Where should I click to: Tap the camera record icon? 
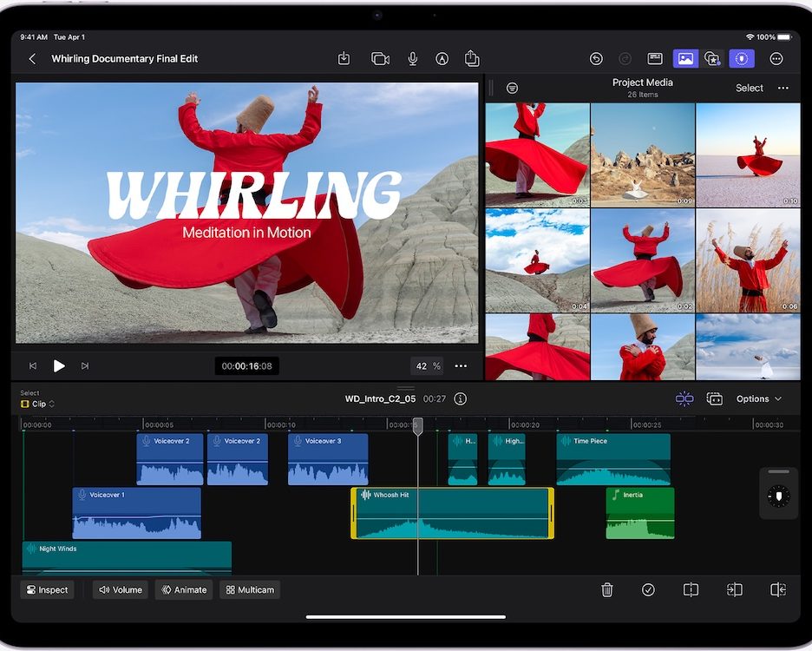click(380, 58)
